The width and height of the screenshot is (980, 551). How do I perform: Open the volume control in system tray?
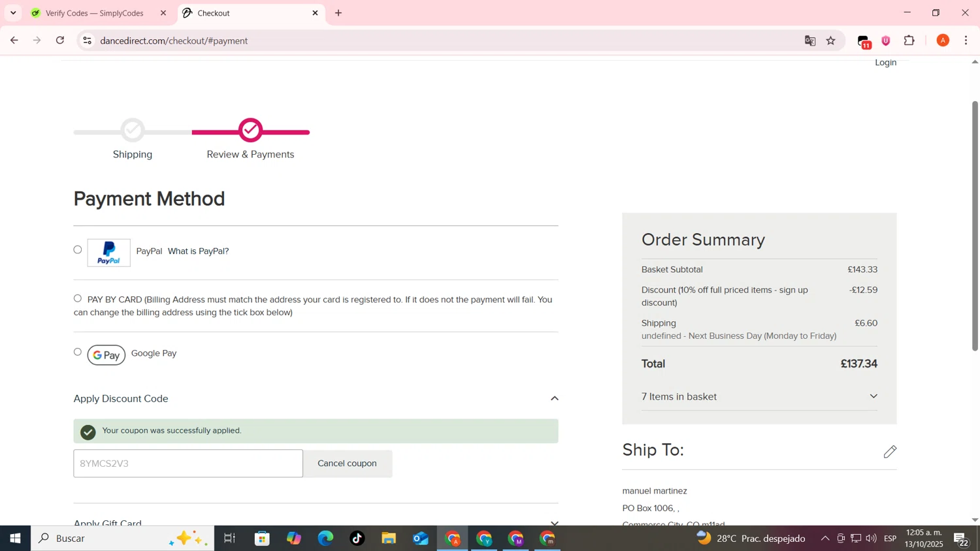(871, 539)
